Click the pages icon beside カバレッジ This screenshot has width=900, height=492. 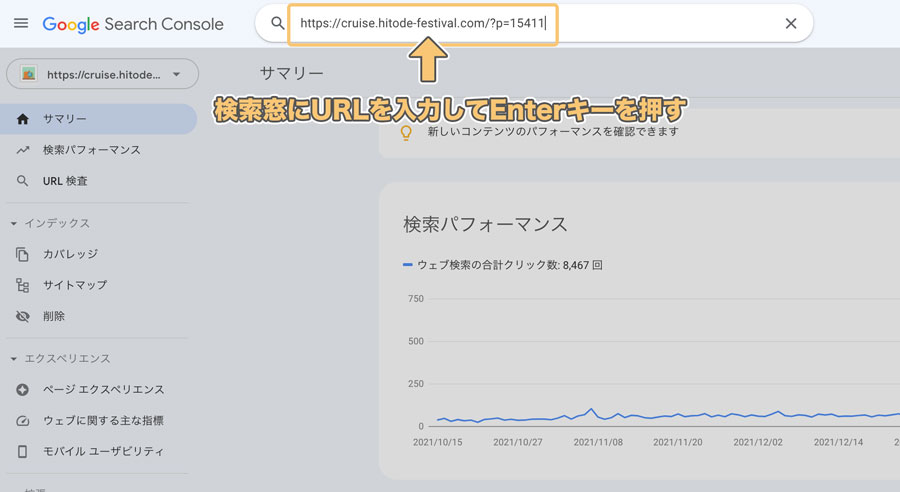click(22, 254)
